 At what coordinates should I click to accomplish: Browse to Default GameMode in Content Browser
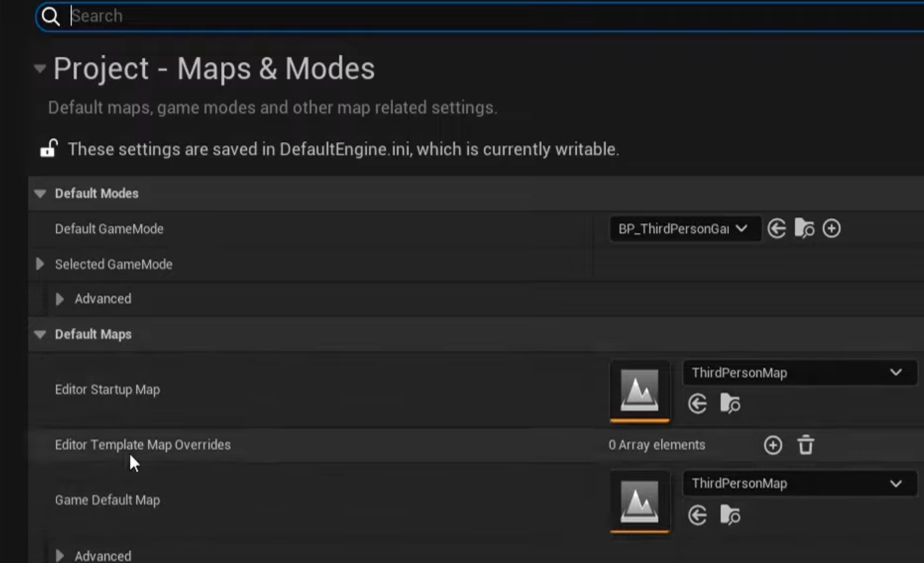click(804, 229)
